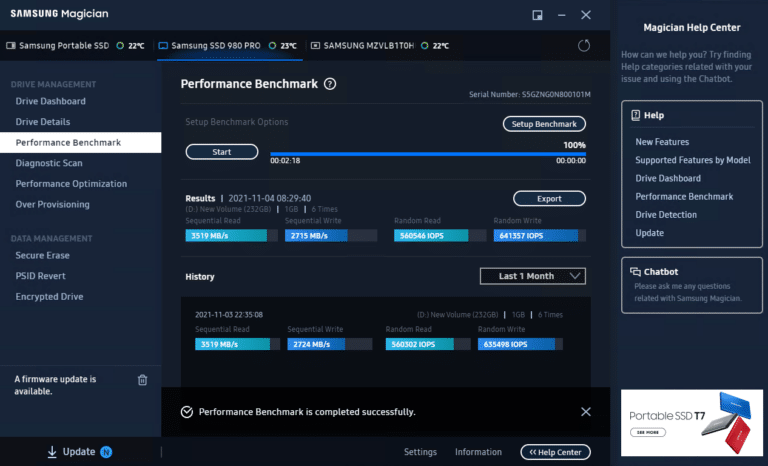This screenshot has width=768, height=466.
Task: Click the SAMSUNG MZVLB1T0H drive icon
Action: 315,46
